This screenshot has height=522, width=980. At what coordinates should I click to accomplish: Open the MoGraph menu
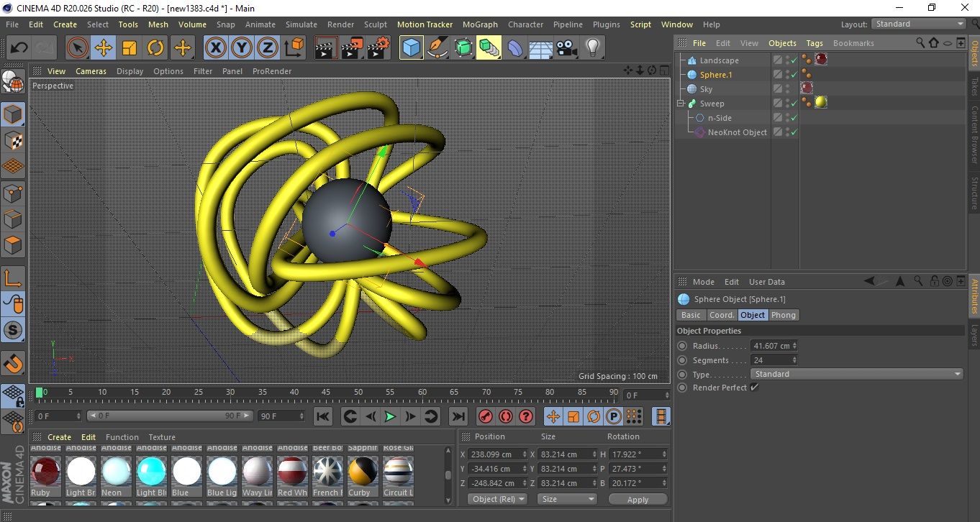coord(480,24)
